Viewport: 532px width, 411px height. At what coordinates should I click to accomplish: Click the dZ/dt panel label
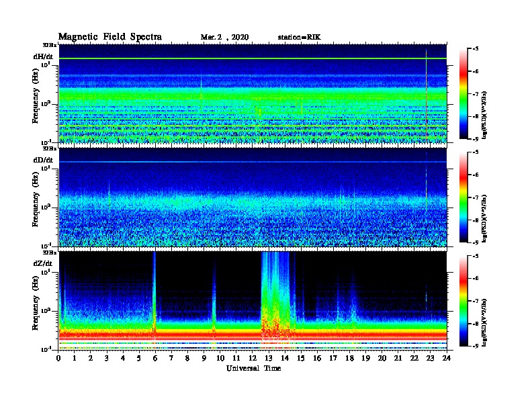pos(43,263)
